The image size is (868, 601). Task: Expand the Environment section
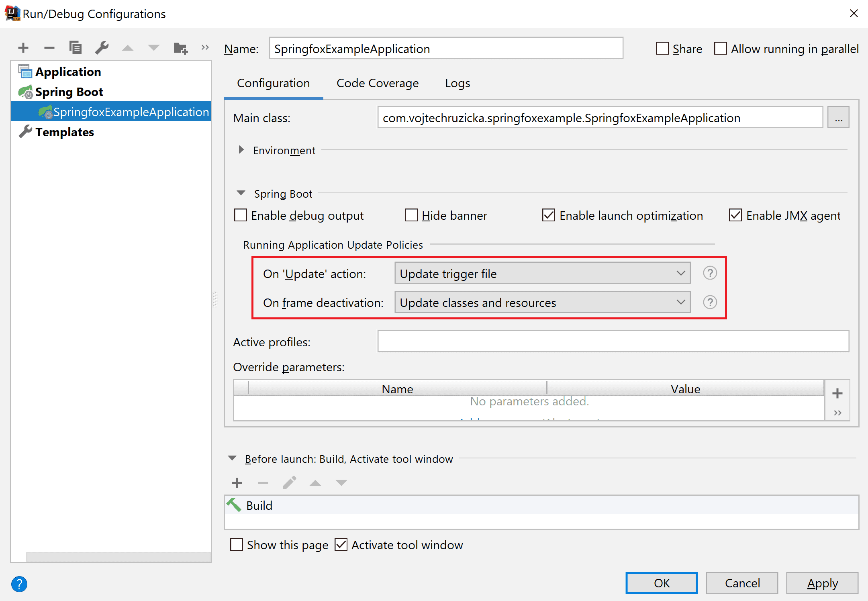pos(241,150)
